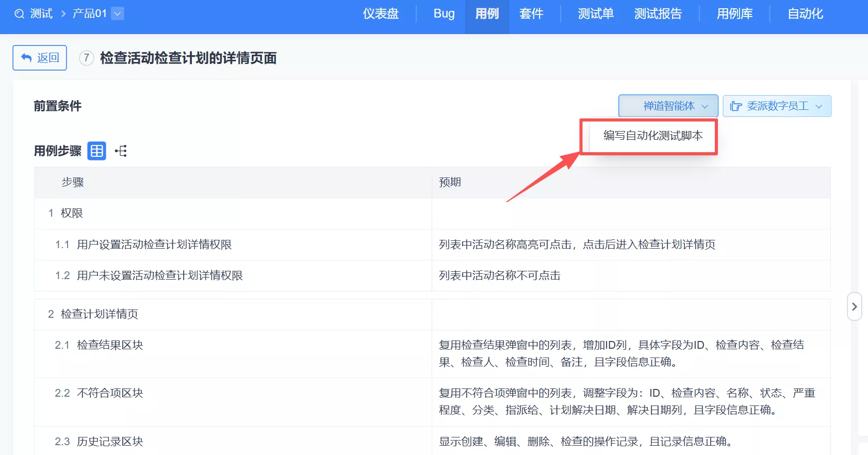Expand the 委派数字员工 dropdown arrow
868x455 pixels.
818,106
